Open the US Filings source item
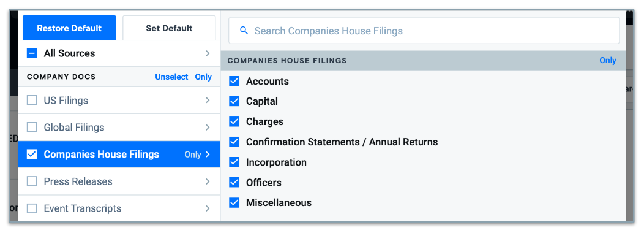Screen dimensions: 644x233 click(119, 101)
